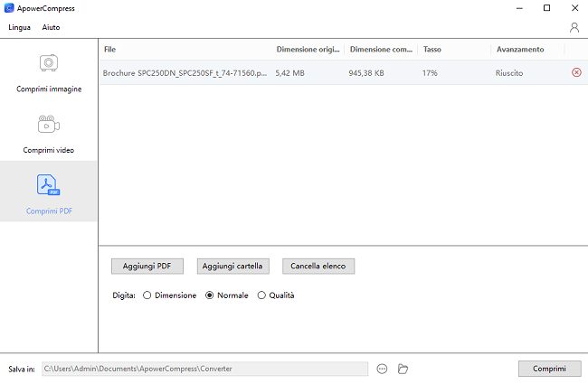Image resolution: width=588 pixels, height=384 pixels.
Task: Click the Salva in path field
Action: tap(204, 369)
